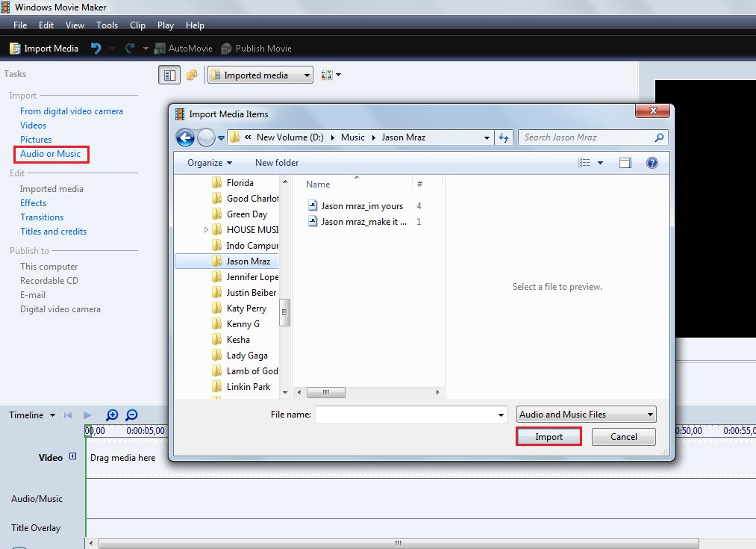Open the File menu
The width and height of the screenshot is (756, 549).
click(x=20, y=25)
